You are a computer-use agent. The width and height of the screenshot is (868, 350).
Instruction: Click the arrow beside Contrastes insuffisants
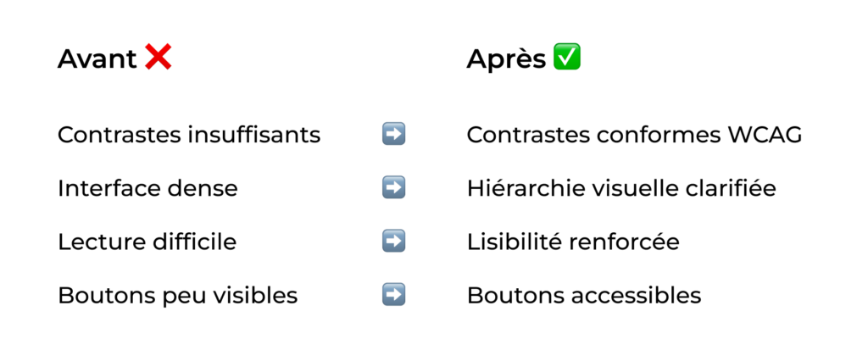(393, 134)
